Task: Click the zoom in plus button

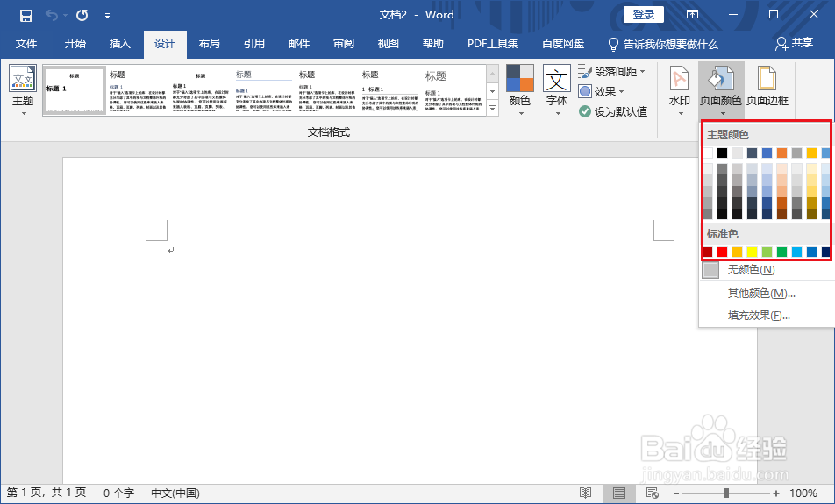Action: click(x=776, y=493)
